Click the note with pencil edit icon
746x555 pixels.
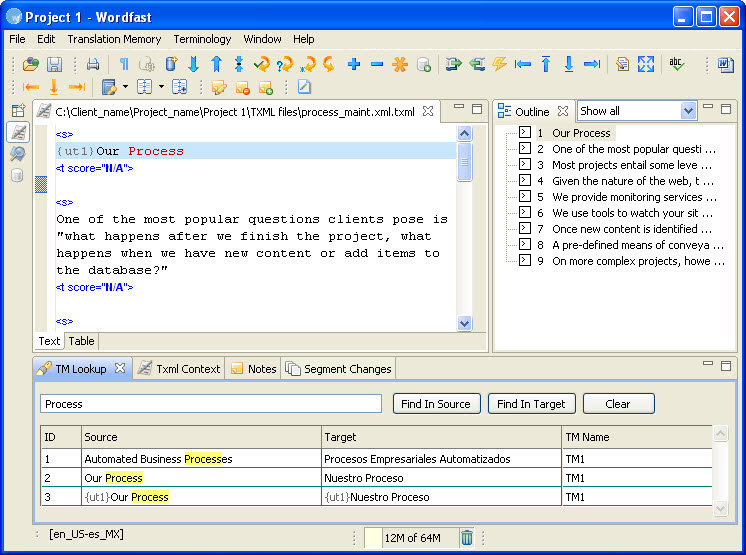pyautogui.click(x=219, y=87)
